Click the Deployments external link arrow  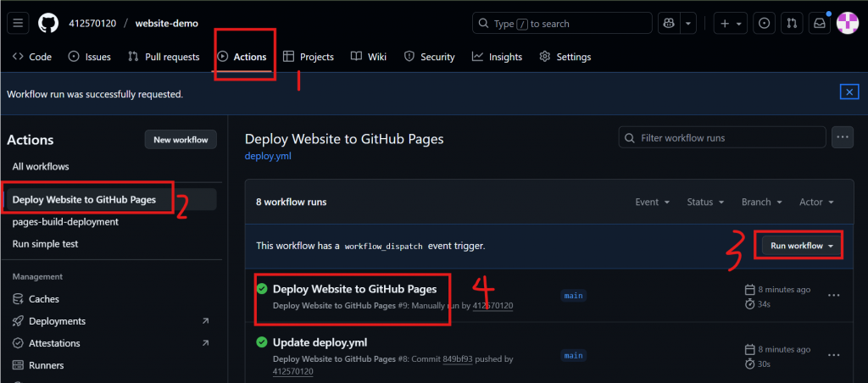[x=205, y=321]
